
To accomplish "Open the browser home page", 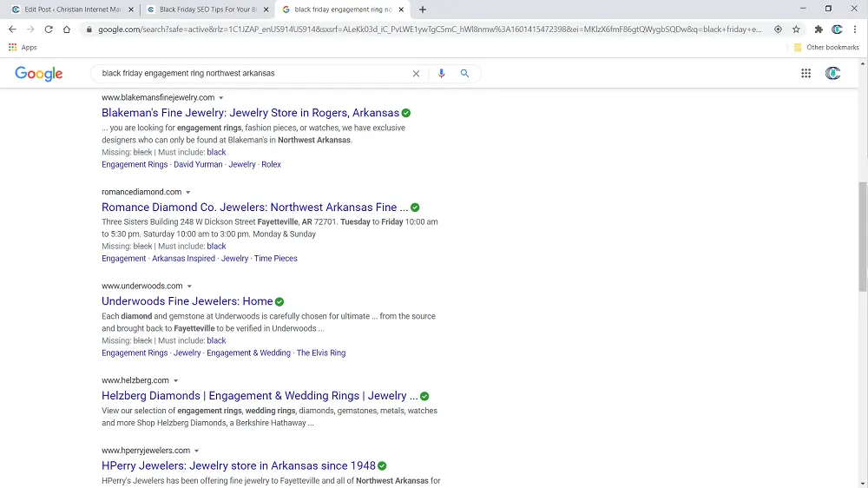I will click(67, 30).
